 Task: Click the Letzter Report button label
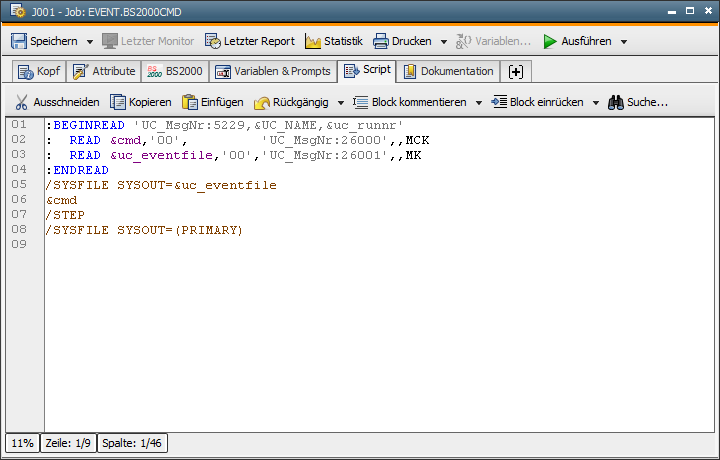coord(259,41)
